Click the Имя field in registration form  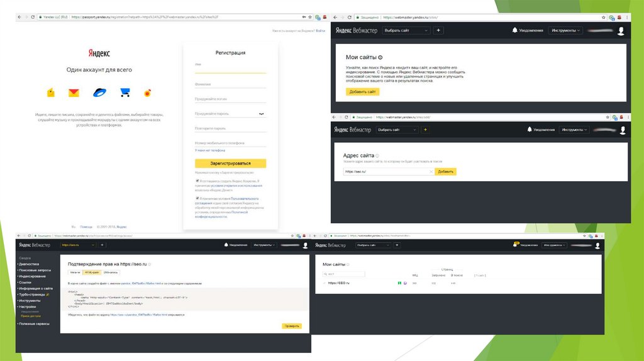pos(230,68)
